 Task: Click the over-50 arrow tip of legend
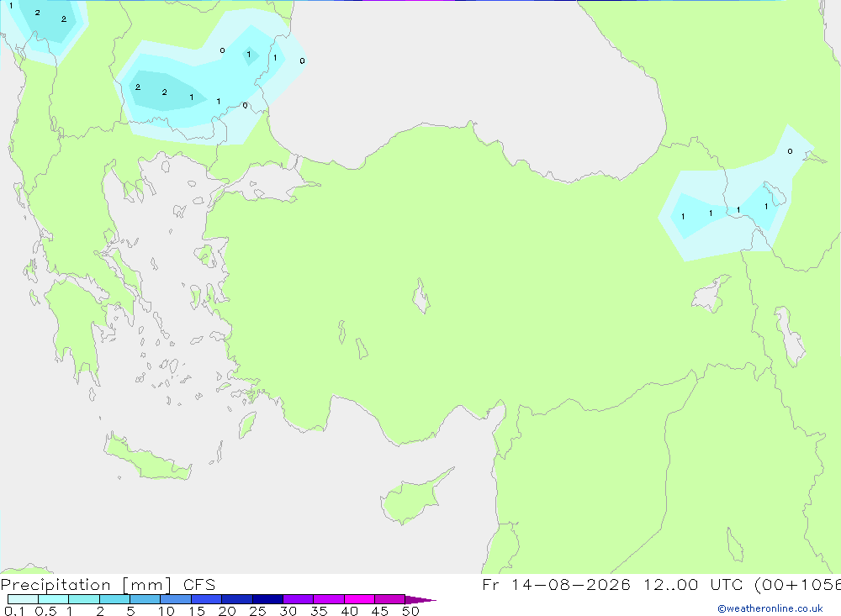coord(420,599)
